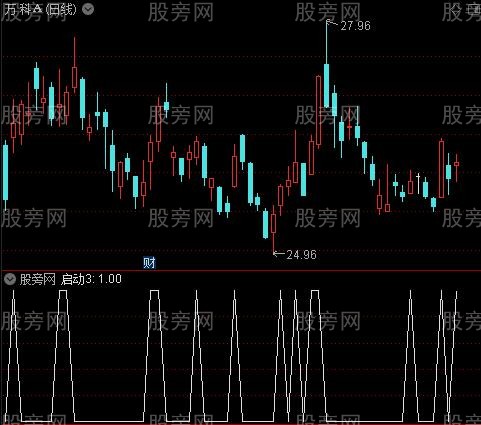The width and height of the screenshot is (481, 425).
Task: Click the 启动3: 1.00 indicator value
Action: pyautogui.click(x=91, y=279)
